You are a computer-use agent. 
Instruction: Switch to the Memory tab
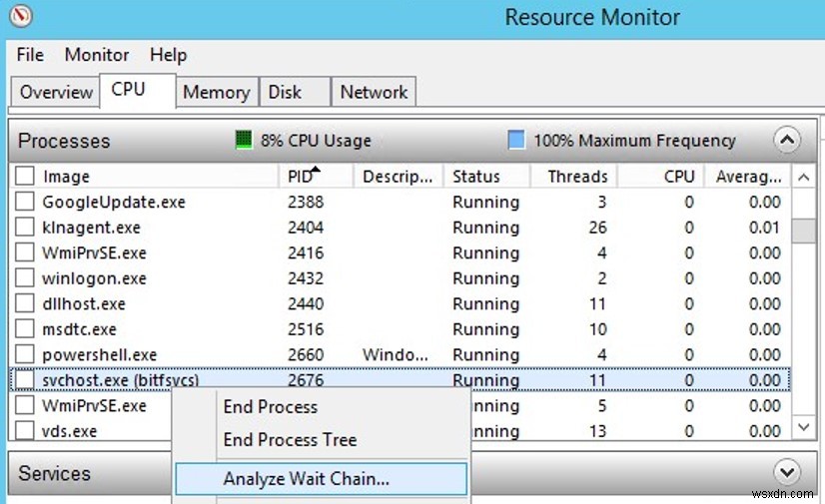click(x=217, y=92)
